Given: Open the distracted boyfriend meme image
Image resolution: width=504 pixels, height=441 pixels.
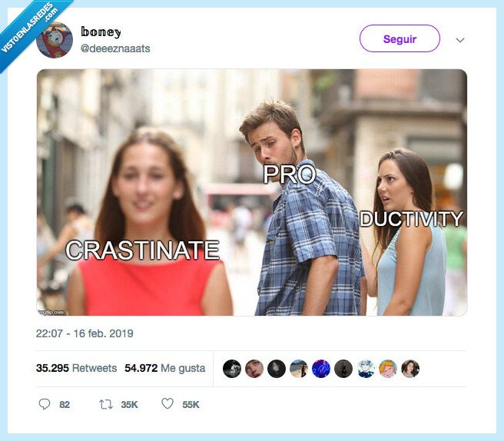Looking at the screenshot, I should (252, 192).
